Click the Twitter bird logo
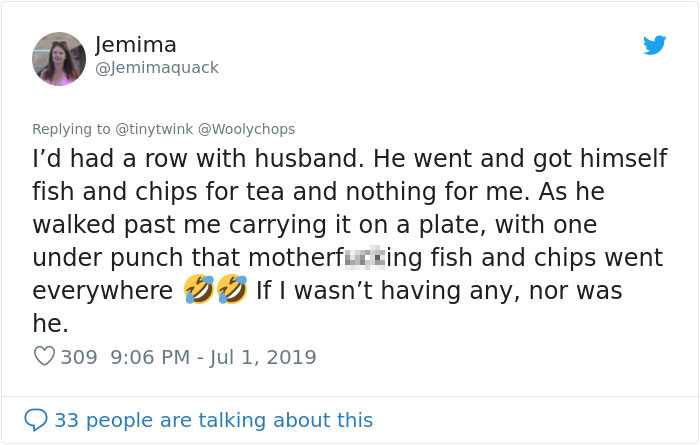The width and height of the screenshot is (700, 445). (654, 45)
